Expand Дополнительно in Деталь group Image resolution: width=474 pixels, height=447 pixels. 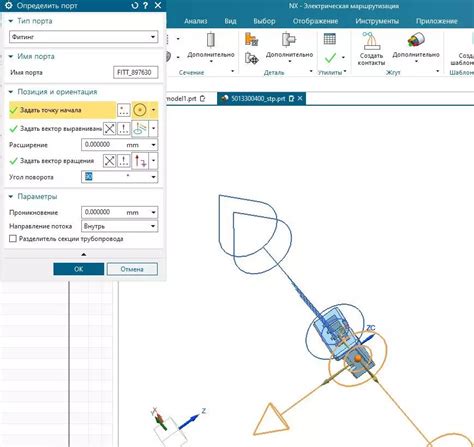pyautogui.click(x=289, y=57)
